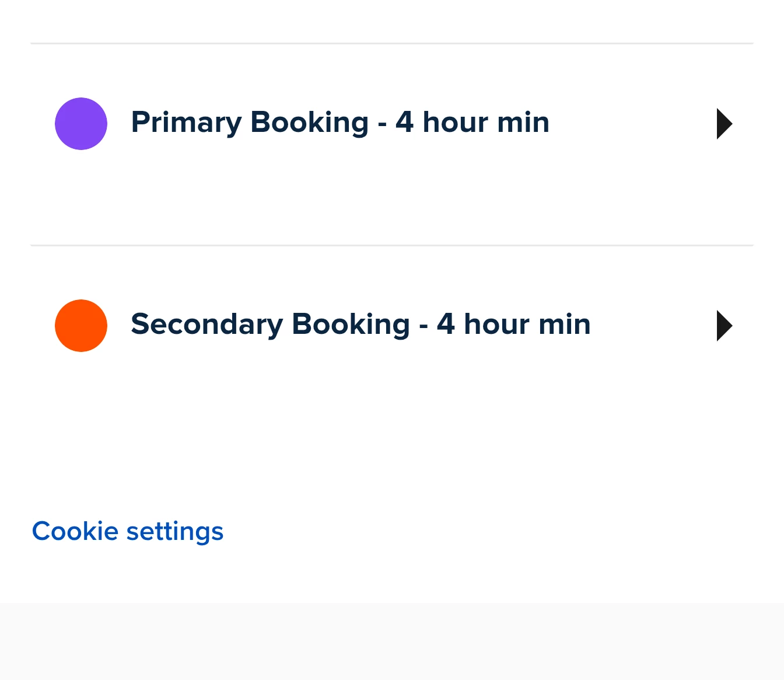
Task: Click "4 hour min" text in Primary Booking row
Action: click(473, 123)
